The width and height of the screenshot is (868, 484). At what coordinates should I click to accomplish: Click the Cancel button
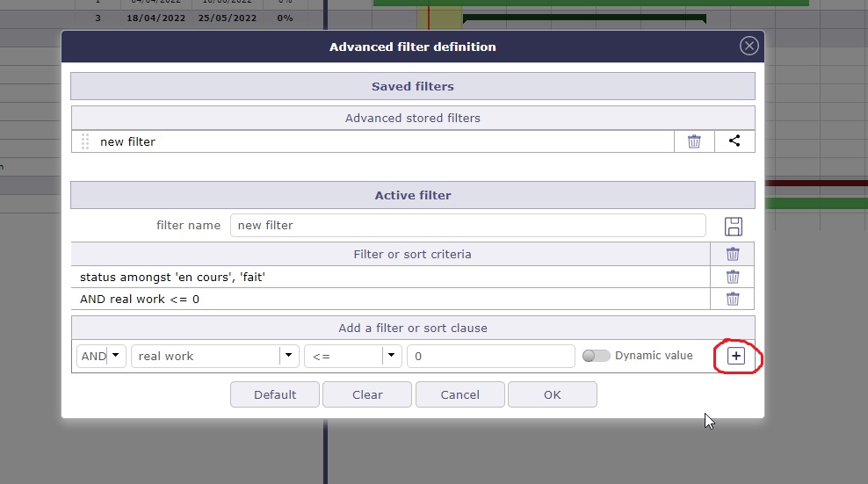coord(459,394)
